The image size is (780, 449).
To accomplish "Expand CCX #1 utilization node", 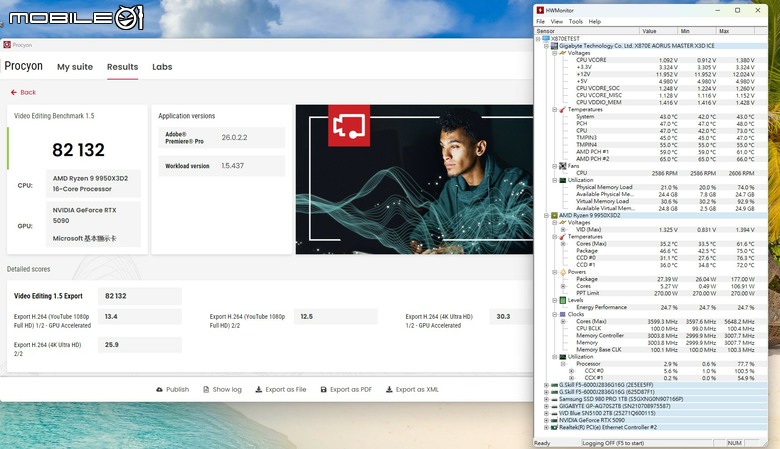I will pos(572,378).
